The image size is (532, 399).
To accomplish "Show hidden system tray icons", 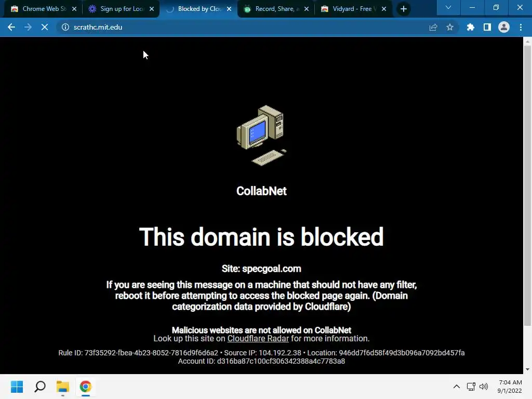I will coord(457,387).
